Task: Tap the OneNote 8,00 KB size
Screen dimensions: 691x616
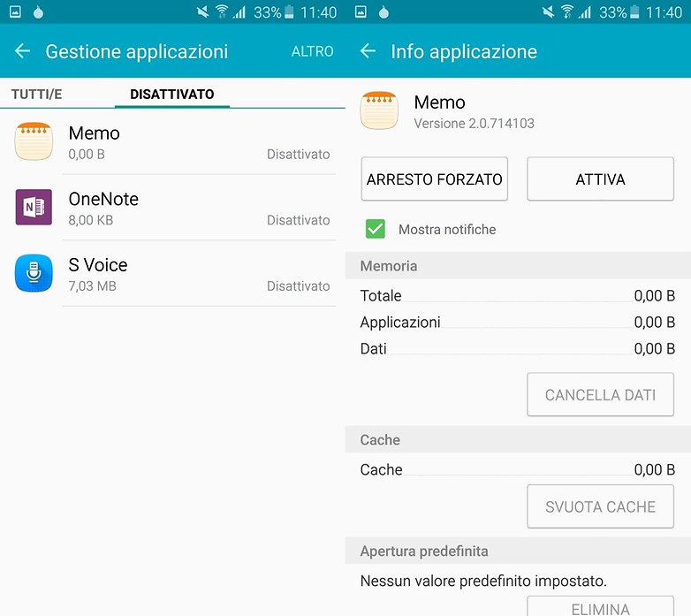Action: (x=91, y=220)
